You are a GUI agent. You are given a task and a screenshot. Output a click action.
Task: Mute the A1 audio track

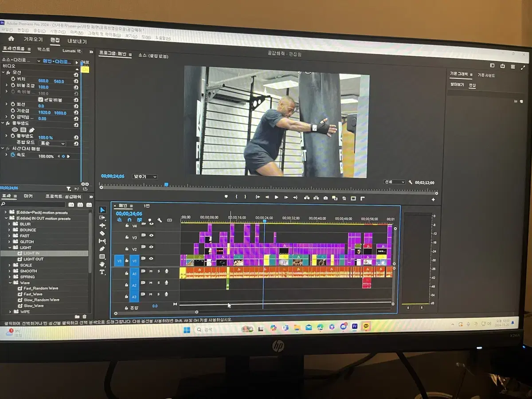151,271
